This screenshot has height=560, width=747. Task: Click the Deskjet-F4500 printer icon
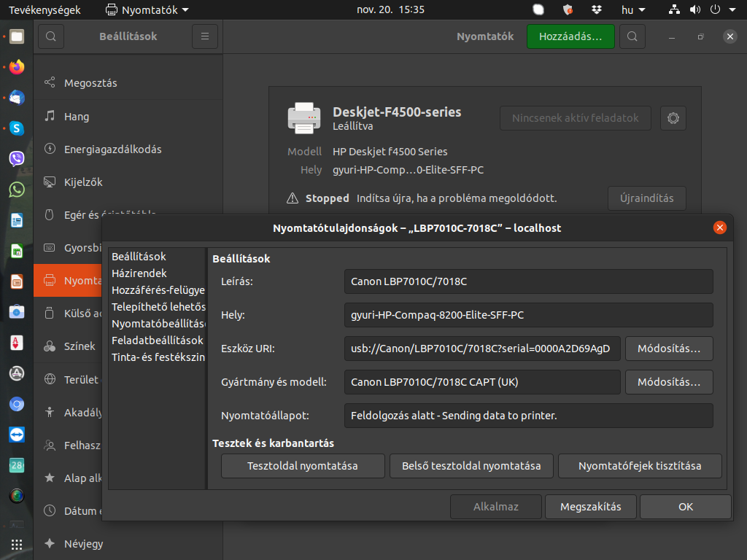[304, 118]
